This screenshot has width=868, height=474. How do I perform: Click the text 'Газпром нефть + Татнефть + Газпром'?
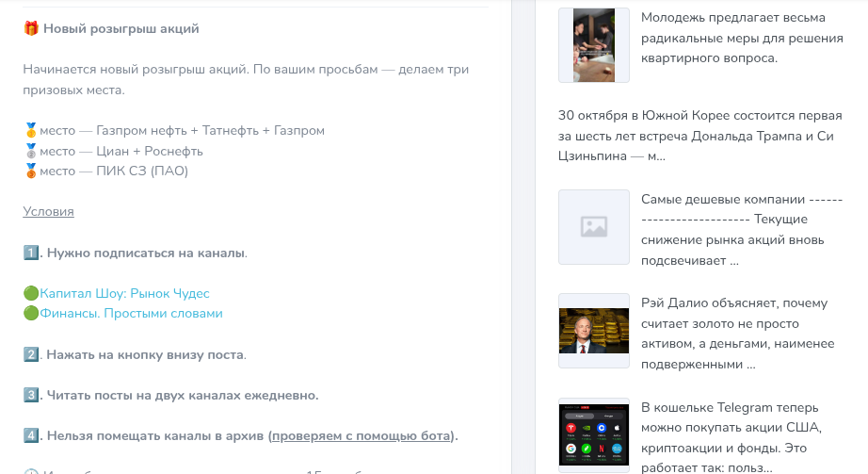210,130
